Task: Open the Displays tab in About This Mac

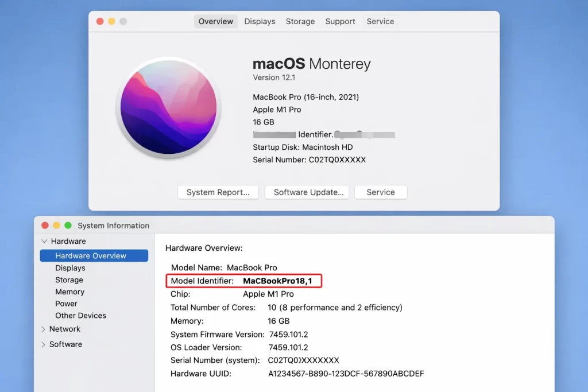Action: tap(260, 21)
